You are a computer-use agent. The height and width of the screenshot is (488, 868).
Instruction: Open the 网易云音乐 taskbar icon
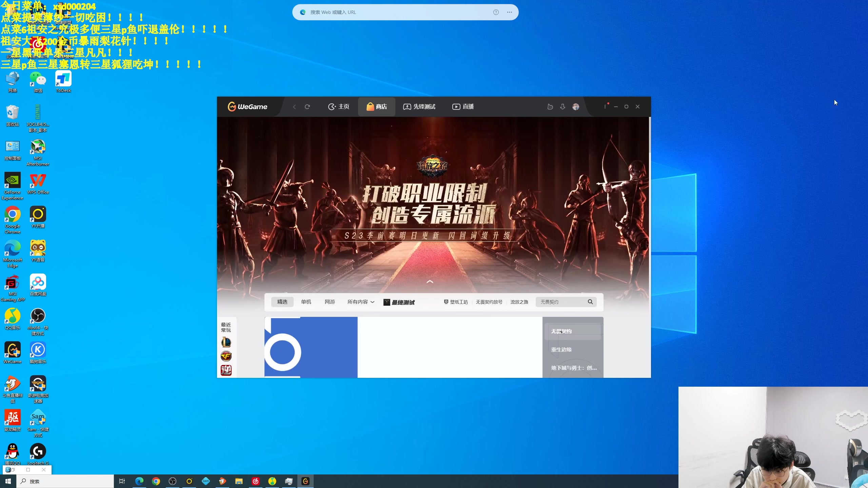point(256,481)
